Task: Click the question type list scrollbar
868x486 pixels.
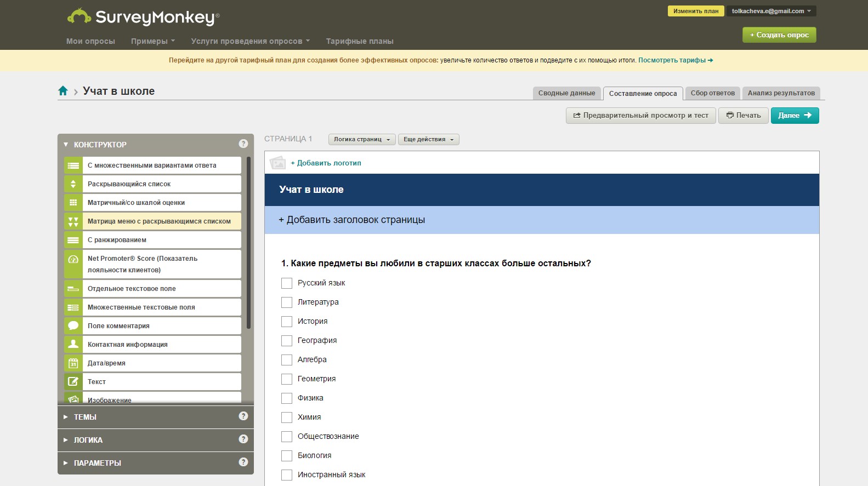Action: [x=248, y=242]
